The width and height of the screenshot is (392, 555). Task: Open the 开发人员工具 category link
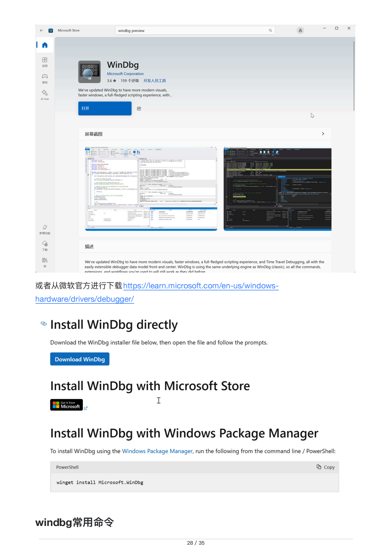coord(155,81)
